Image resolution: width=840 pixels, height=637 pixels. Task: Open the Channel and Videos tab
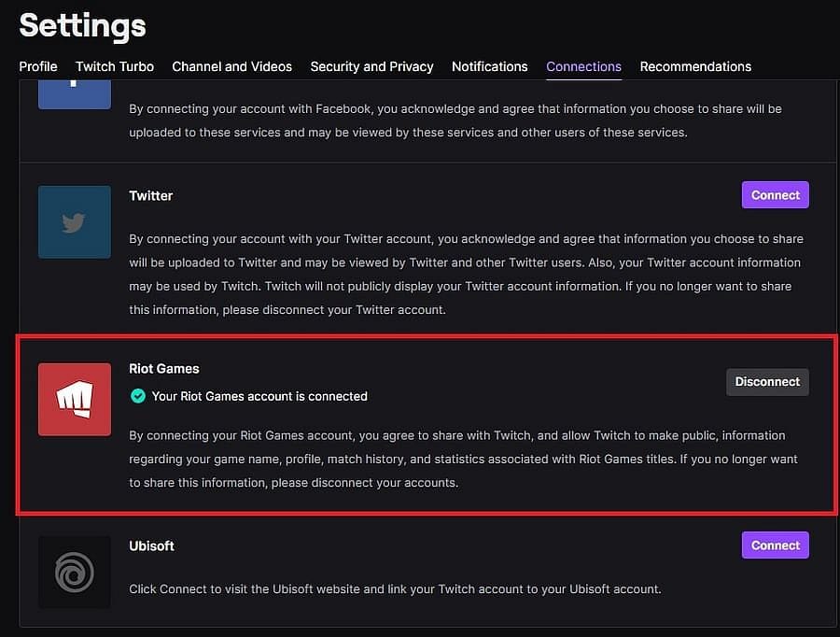pyautogui.click(x=232, y=66)
